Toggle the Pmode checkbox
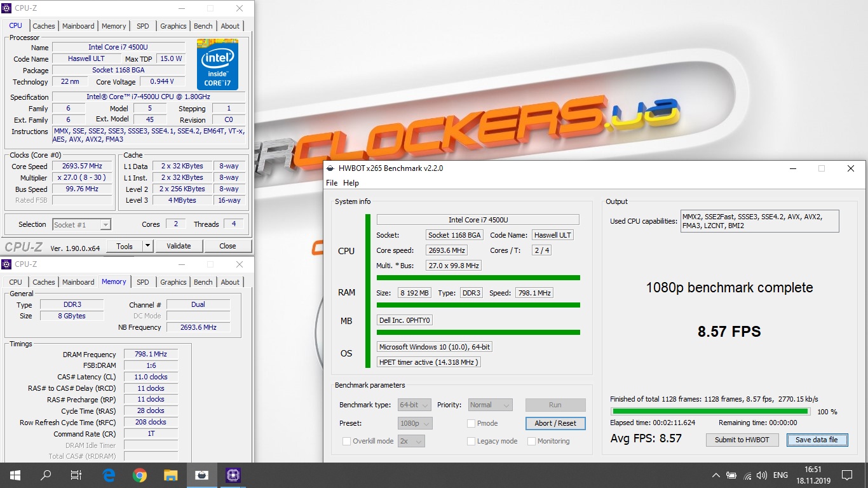 471,423
